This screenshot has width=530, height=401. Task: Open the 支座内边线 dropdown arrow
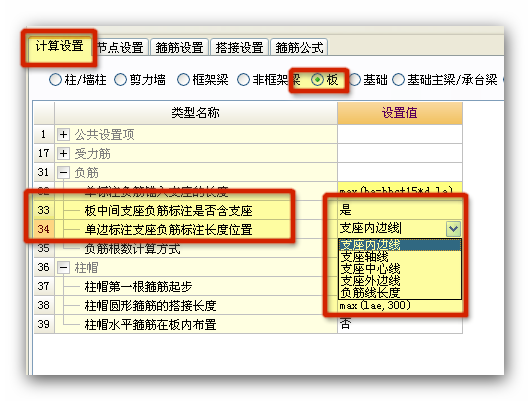453,229
